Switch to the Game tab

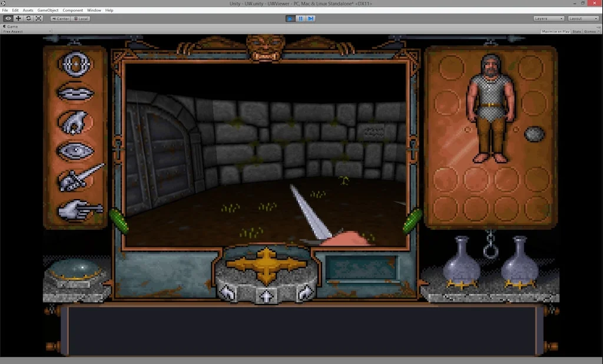coord(11,27)
